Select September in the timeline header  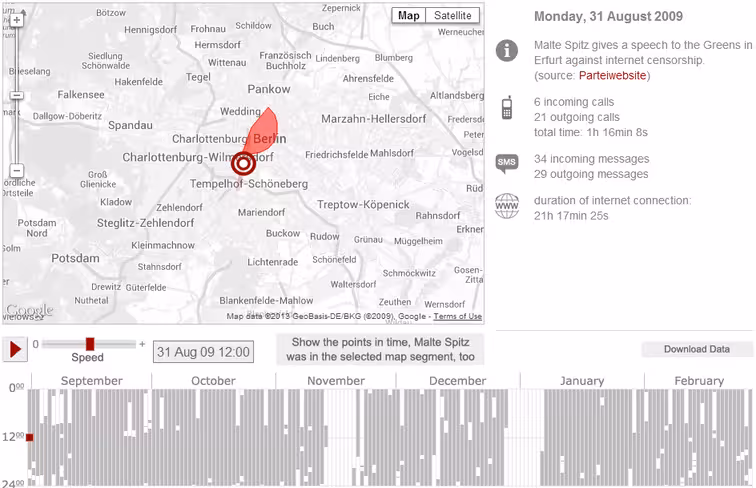point(92,380)
